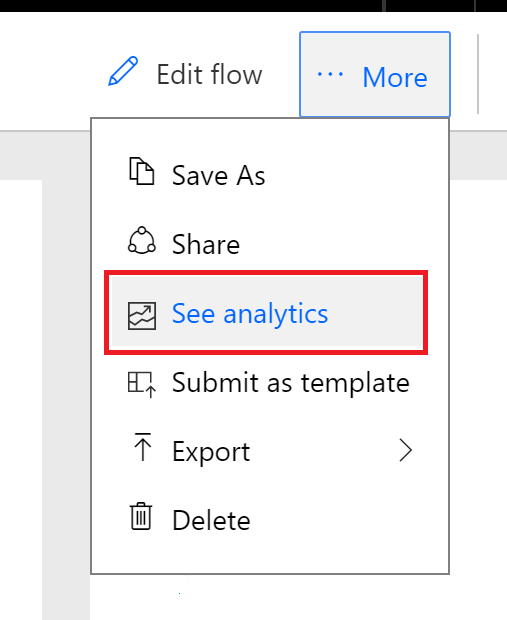The height and width of the screenshot is (620, 507).
Task: Click the Edit flow text label
Action: [x=209, y=74]
